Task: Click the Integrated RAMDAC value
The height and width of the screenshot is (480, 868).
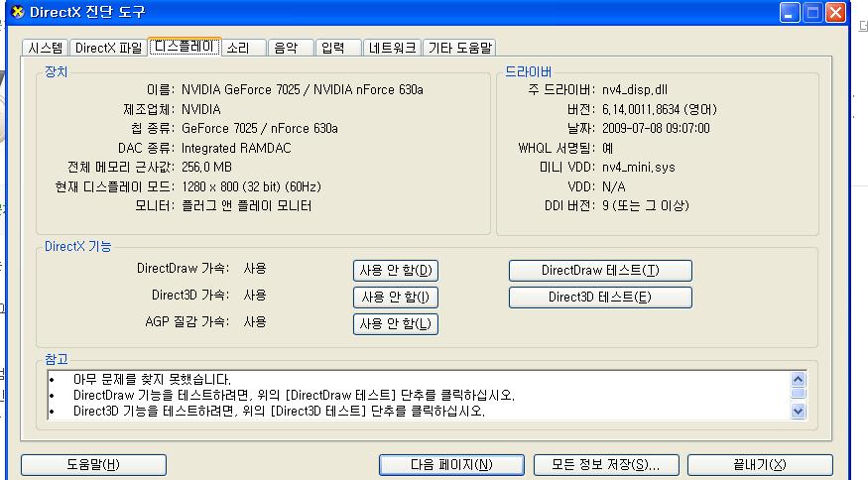Action: coord(236,149)
